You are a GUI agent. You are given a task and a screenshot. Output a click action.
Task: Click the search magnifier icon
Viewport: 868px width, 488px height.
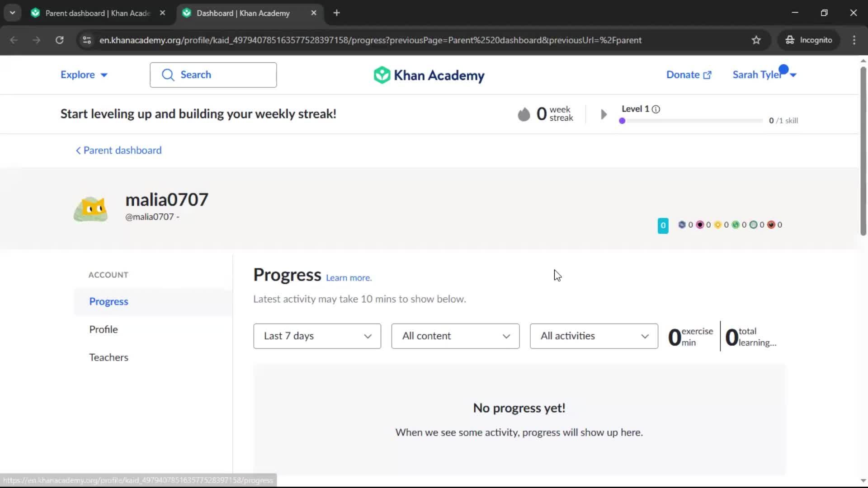(168, 75)
